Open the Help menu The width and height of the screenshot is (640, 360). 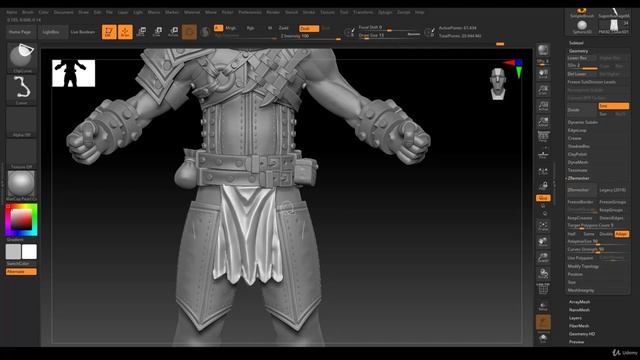point(419,12)
